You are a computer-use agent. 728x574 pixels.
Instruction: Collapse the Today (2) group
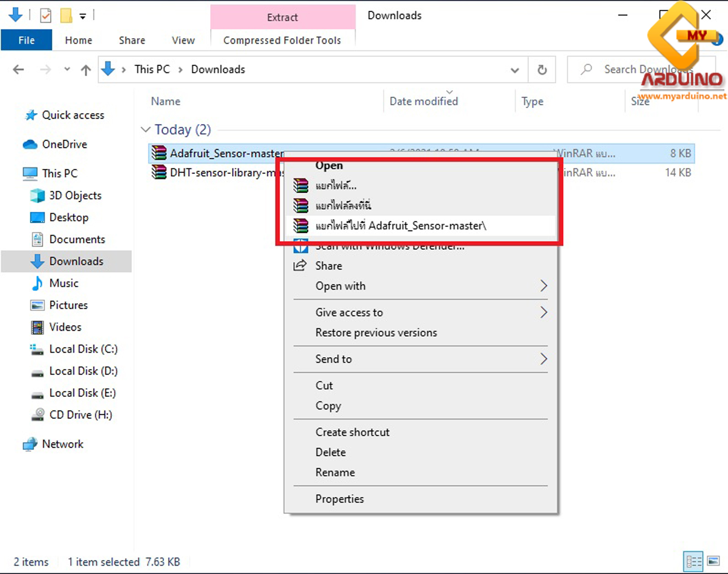tap(146, 130)
